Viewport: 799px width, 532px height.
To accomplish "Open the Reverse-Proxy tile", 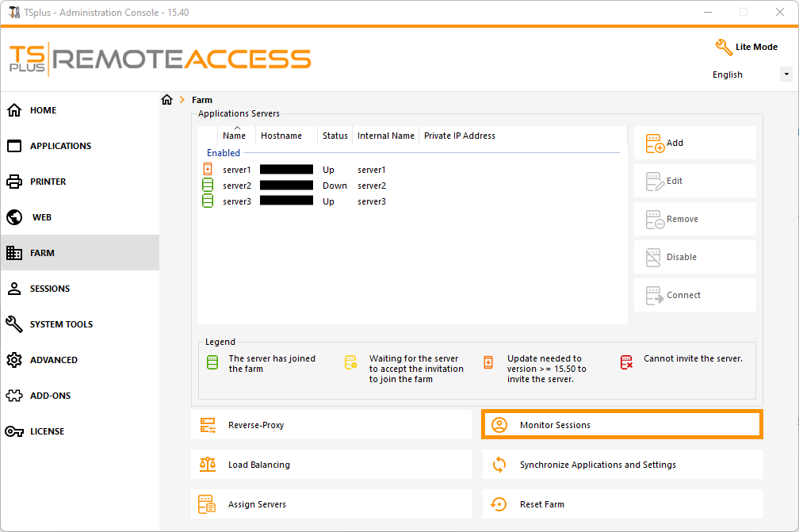I will tap(331, 424).
